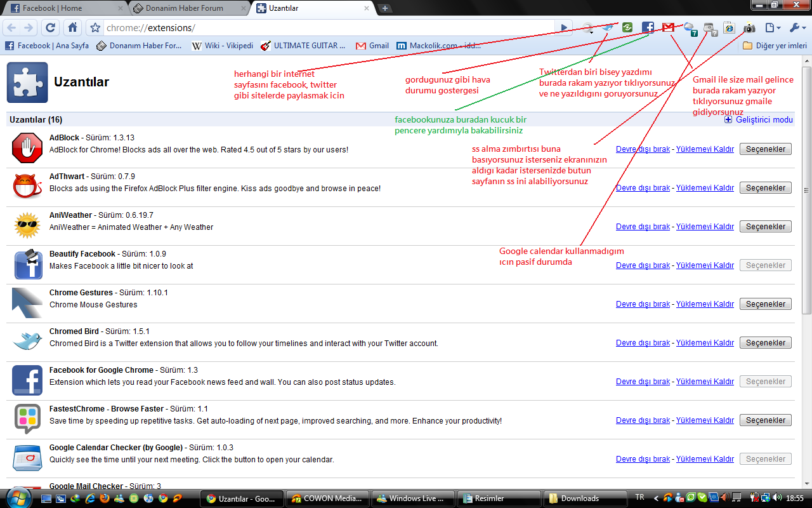Click Yüklemeyi Kaldır for FastestChrome
Image resolution: width=812 pixels, height=508 pixels.
pos(705,420)
